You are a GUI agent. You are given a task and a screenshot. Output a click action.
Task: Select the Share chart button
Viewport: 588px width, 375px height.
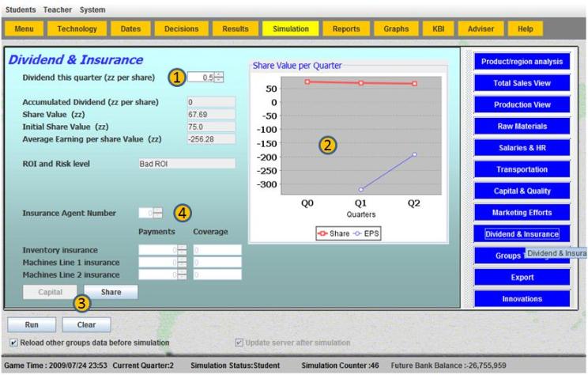(x=111, y=292)
